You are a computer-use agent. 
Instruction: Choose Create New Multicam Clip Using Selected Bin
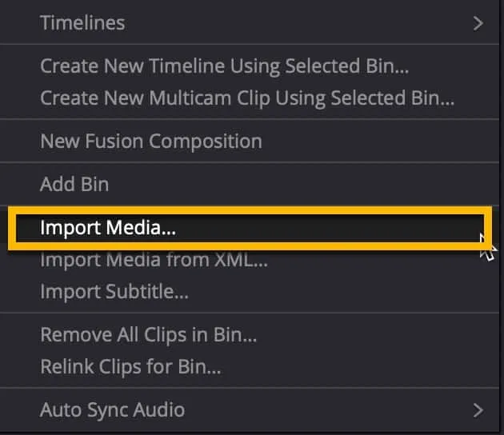(x=247, y=99)
